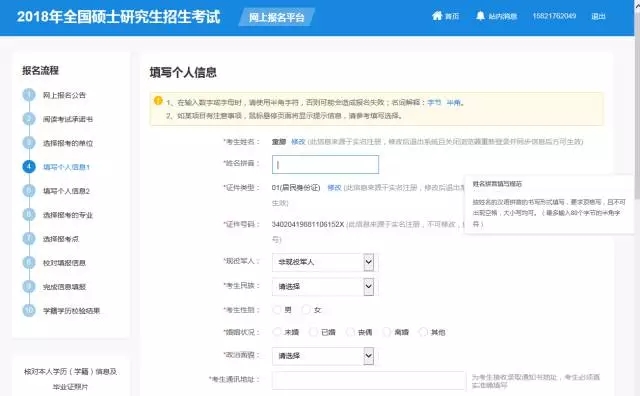The height and width of the screenshot is (396, 640).
Task: Select 女 gender radio button
Action: 306,310
